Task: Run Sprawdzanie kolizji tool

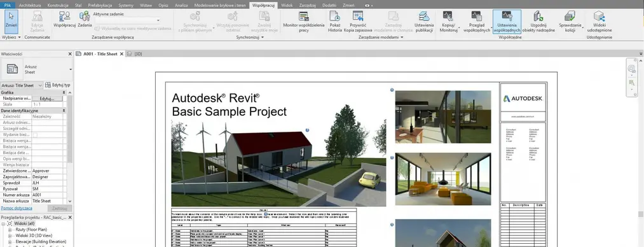Action: 570,22
